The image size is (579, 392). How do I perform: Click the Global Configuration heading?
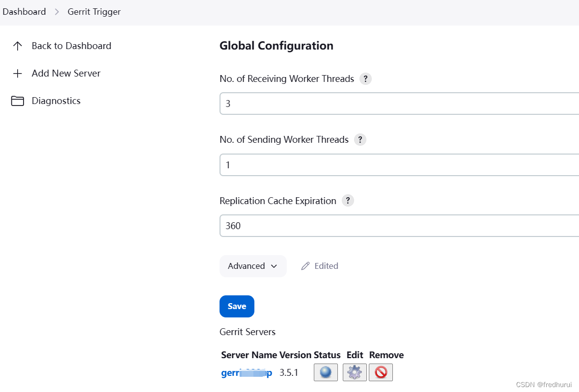pyautogui.click(x=276, y=46)
